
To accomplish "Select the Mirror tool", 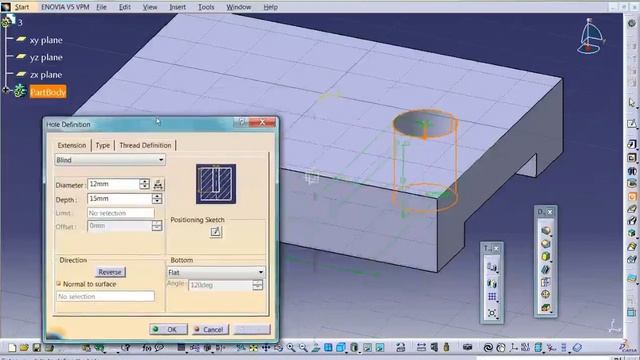I will (492, 283).
